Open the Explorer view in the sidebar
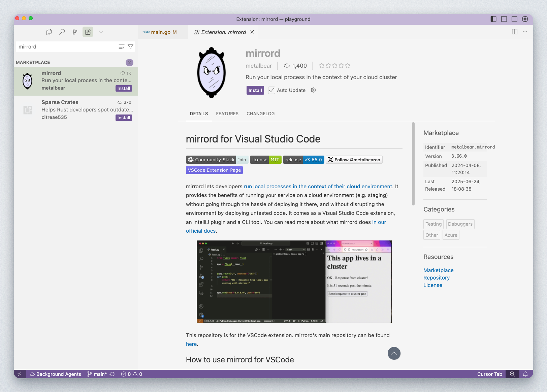Image resolution: width=547 pixels, height=392 pixels. click(49, 32)
